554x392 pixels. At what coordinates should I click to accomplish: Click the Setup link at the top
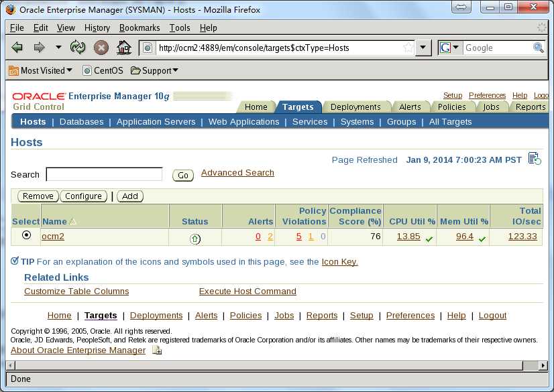tap(453, 95)
